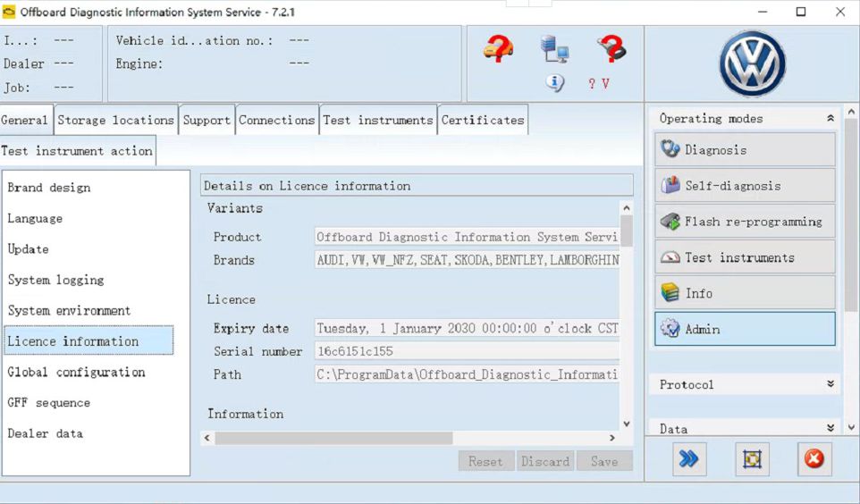Open Flash re-programming mode
Viewport: 860px width, 504px height.
(x=745, y=222)
